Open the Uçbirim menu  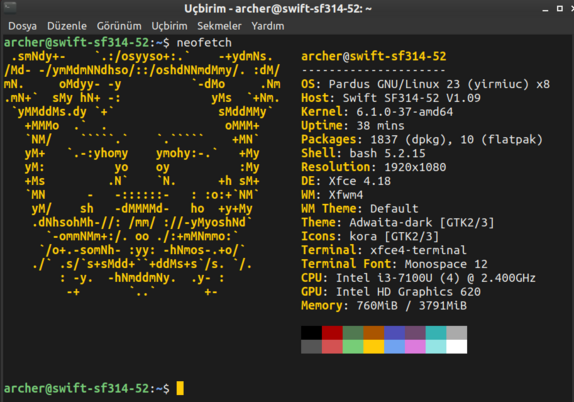point(169,26)
